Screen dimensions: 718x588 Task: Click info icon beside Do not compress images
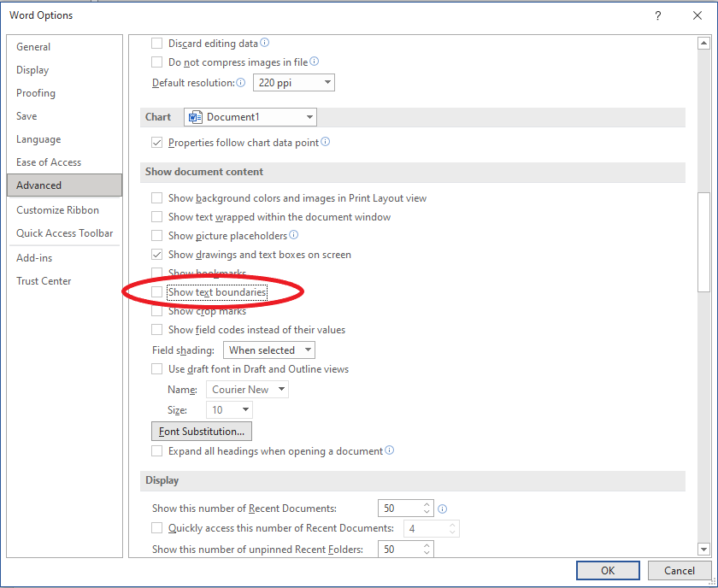pos(315,62)
